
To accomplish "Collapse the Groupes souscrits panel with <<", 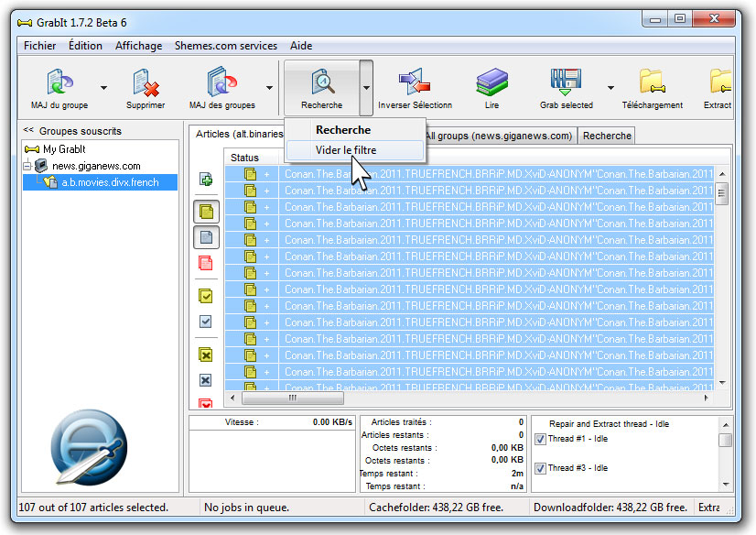I will (x=28, y=130).
